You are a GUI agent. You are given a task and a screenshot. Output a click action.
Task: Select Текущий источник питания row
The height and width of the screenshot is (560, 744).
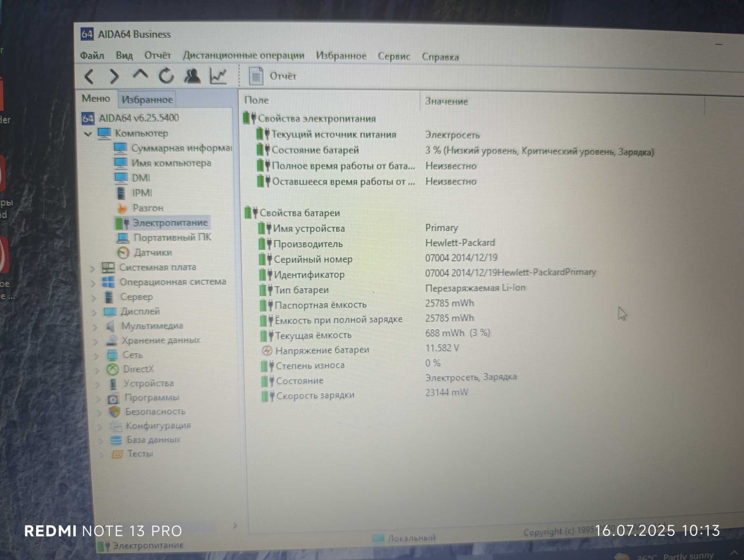click(368, 135)
